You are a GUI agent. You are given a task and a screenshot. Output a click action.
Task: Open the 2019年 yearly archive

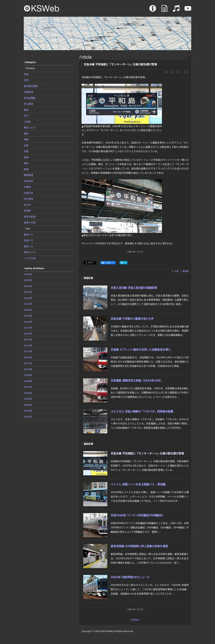[28, 316]
